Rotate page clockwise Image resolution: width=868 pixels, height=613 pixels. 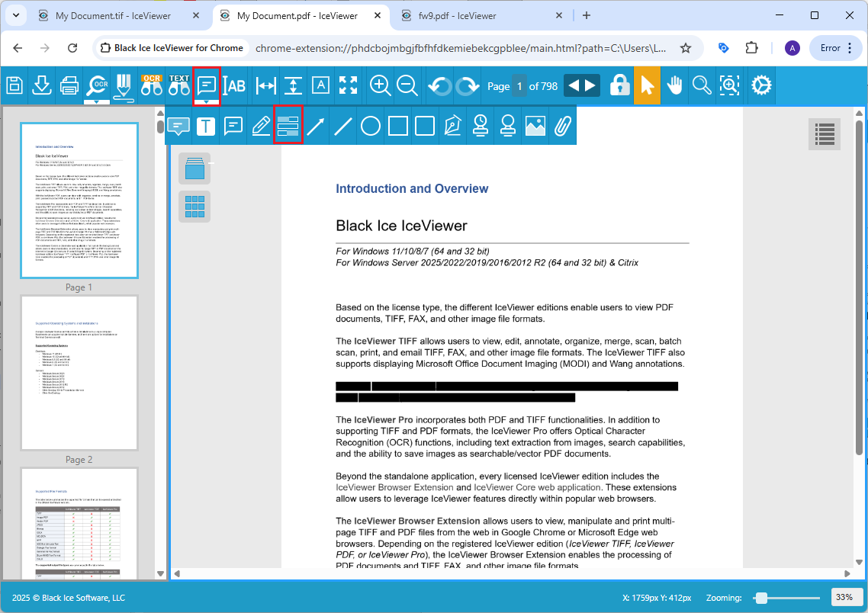point(468,86)
